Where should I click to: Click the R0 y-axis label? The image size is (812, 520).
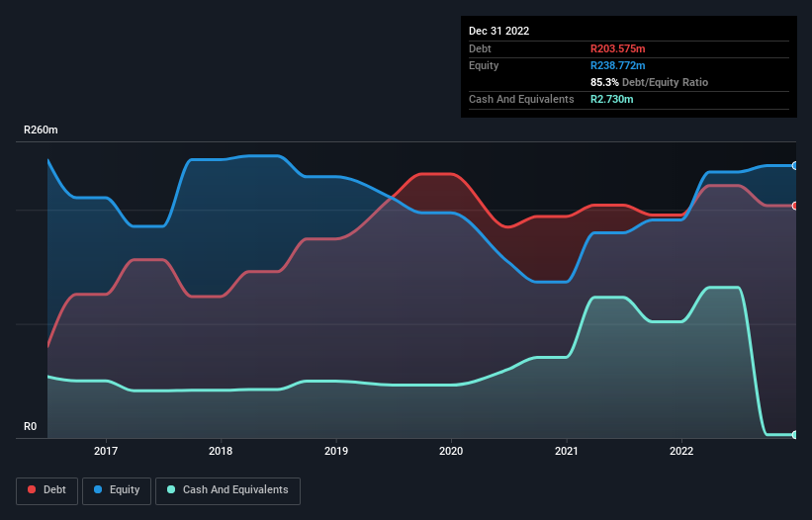coord(30,426)
